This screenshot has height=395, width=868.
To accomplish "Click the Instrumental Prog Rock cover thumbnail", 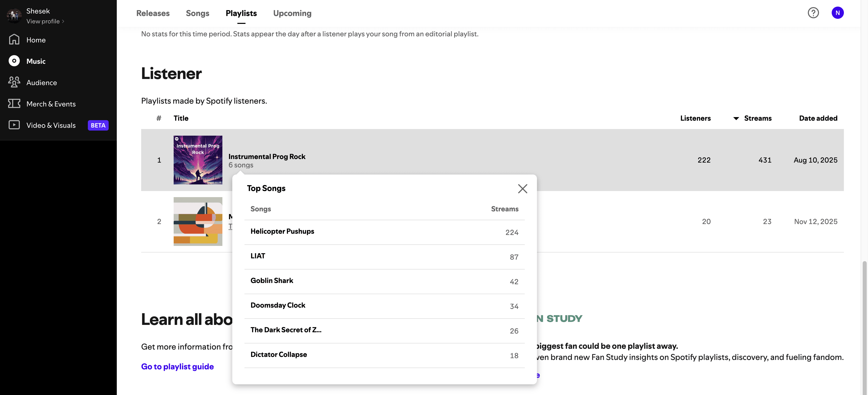I will point(198,160).
